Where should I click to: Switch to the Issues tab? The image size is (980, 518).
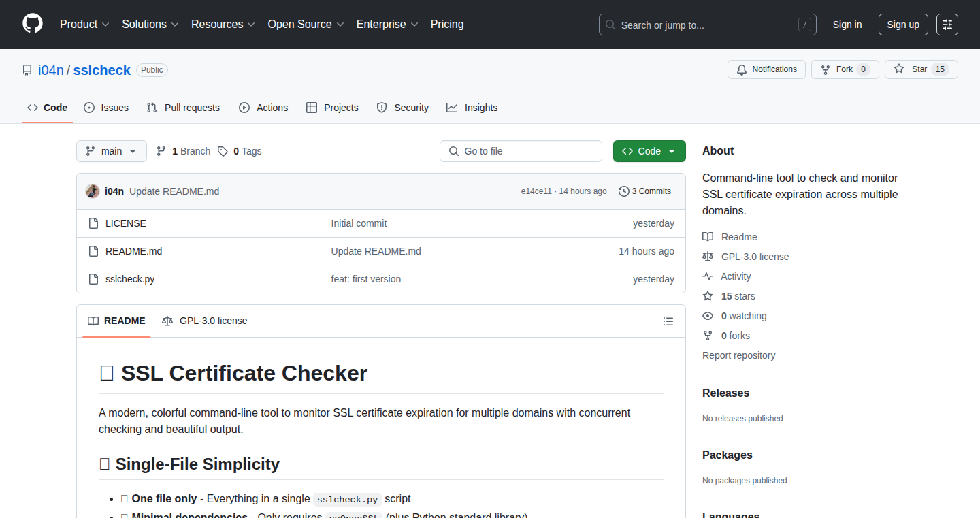pos(106,108)
